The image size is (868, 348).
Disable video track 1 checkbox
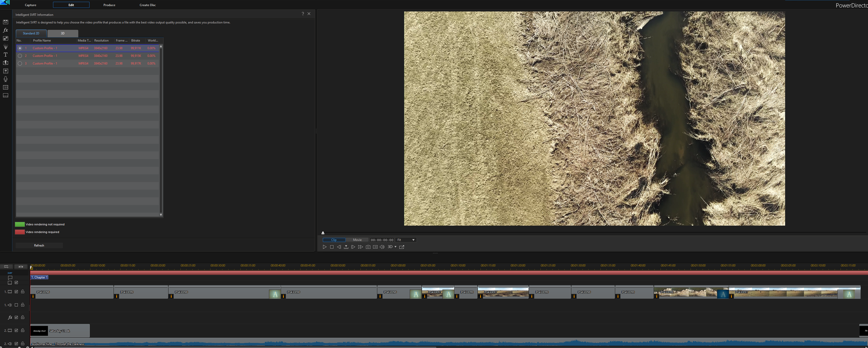pos(16,292)
